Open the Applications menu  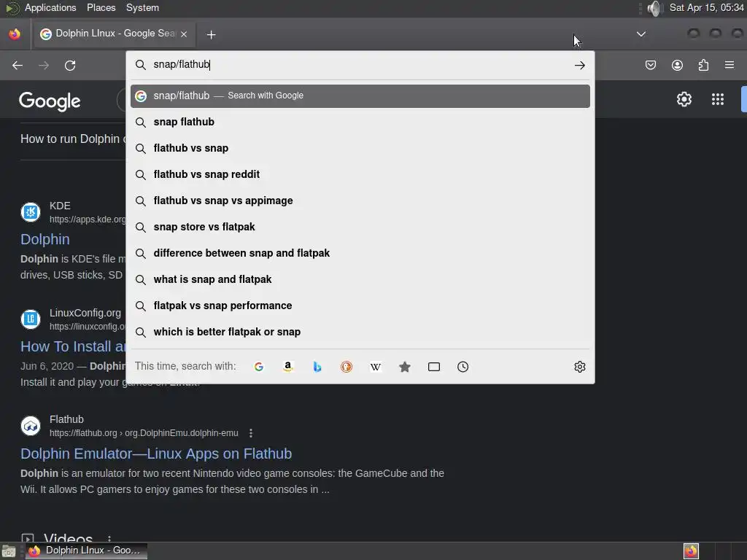(50, 7)
